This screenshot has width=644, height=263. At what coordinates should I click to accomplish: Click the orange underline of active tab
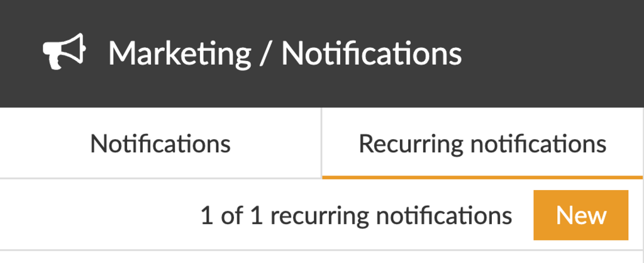tap(482, 177)
